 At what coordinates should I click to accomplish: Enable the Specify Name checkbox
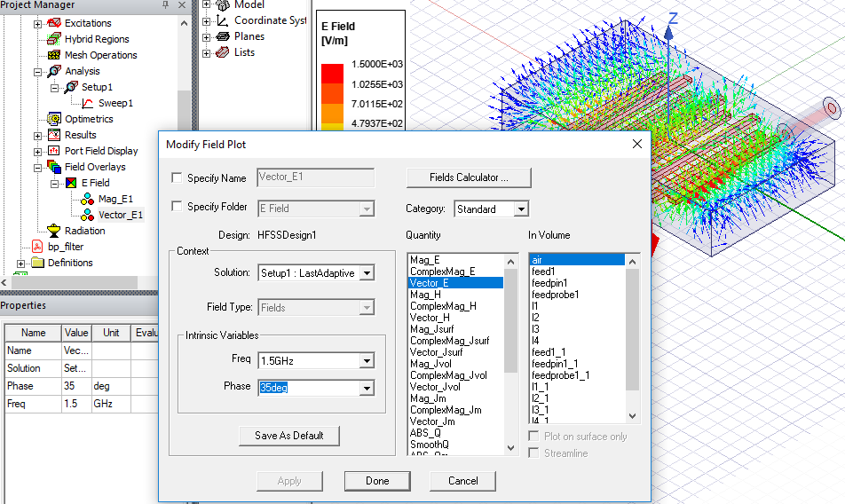[177, 178]
